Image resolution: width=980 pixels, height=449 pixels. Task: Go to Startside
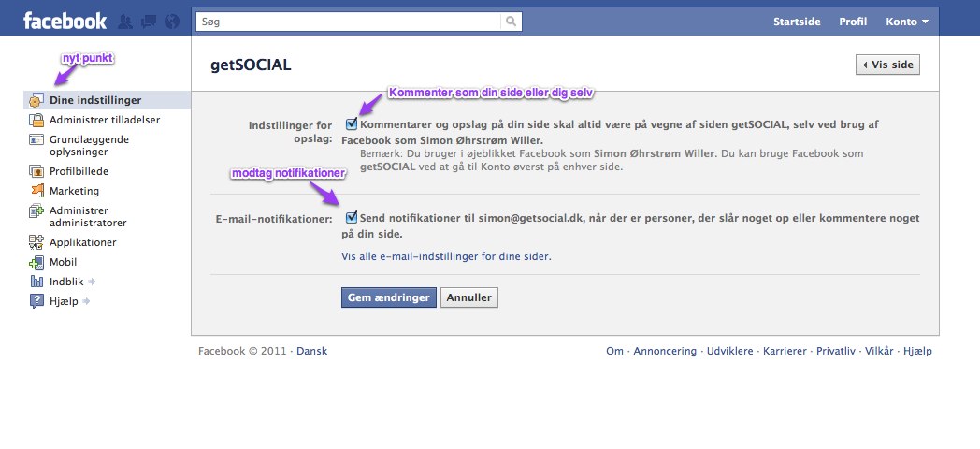(x=797, y=22)
